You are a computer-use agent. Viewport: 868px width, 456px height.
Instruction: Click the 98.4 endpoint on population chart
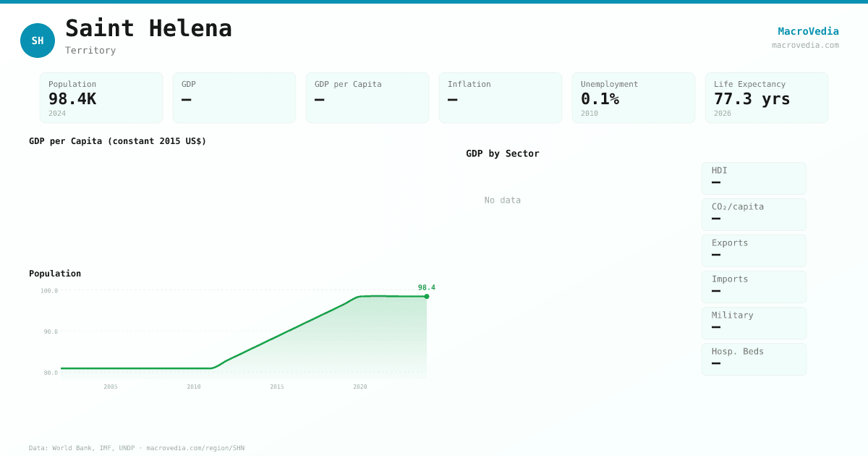pos(427,296)
